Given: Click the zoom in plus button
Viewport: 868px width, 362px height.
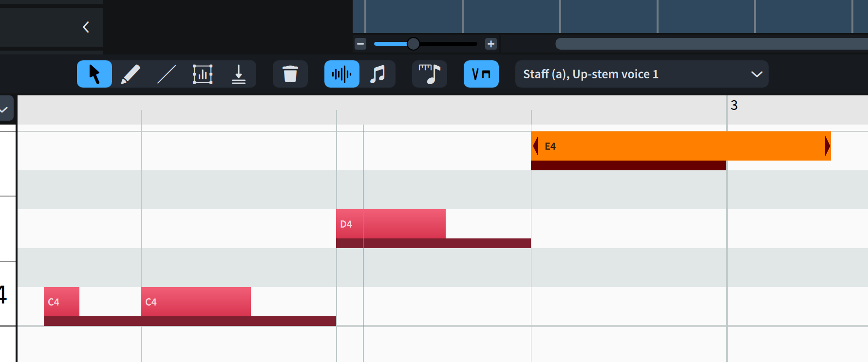Looking at the screenshot, I should pos(491,44).
